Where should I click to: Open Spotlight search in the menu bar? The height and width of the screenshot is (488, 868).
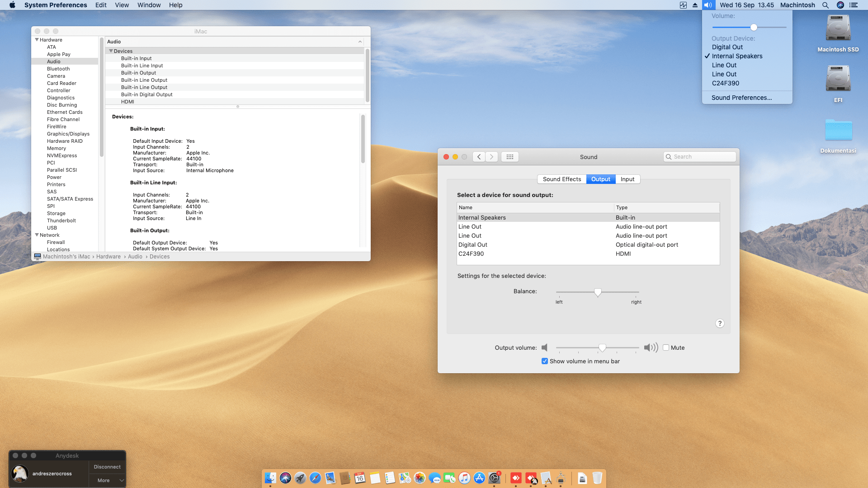(826, 5)
